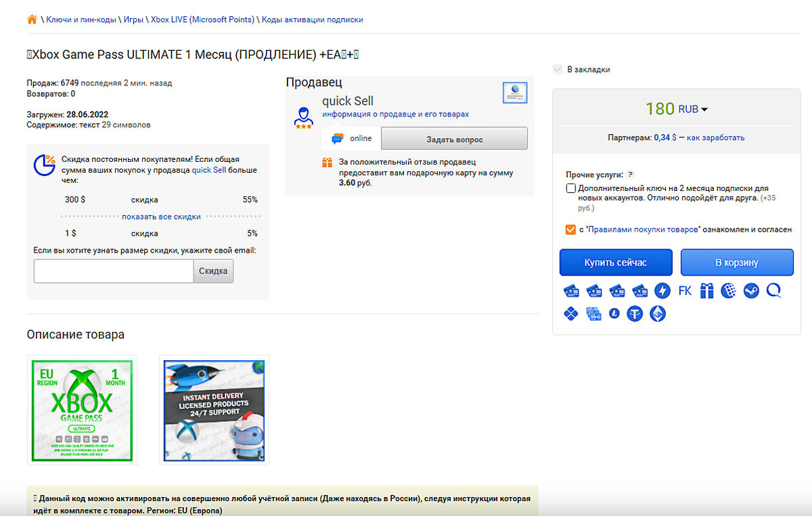Click the gift card payment icon
812x516 pixels.
(706, 290)
